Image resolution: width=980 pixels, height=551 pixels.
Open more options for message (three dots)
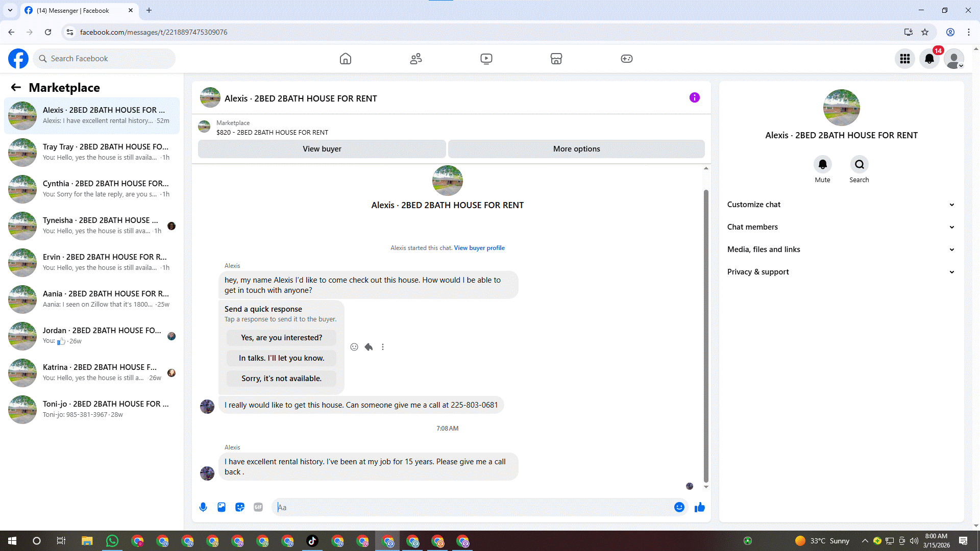point(383,347)
